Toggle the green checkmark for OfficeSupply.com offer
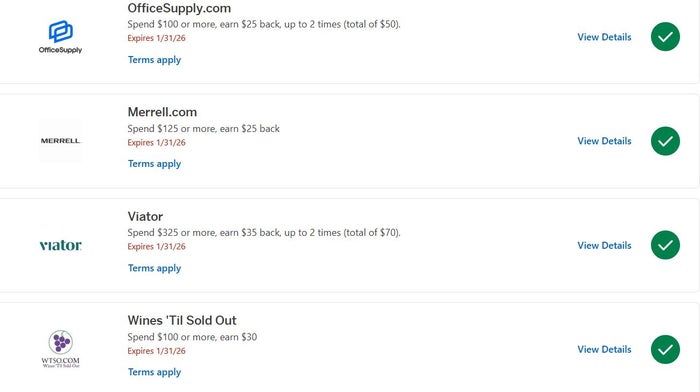 point(665,37)
